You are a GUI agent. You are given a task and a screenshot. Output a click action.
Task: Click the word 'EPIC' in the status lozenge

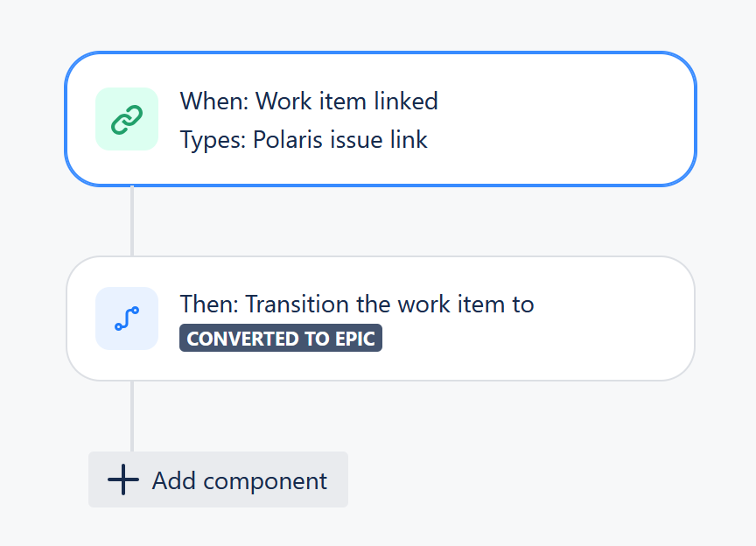[355, 339]
